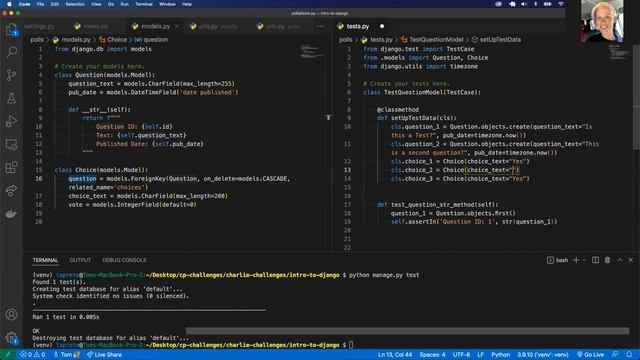Switch to the DEBUG CONSOLE panel tab
The image size is (640, 360).
click(x=124, y=260)
